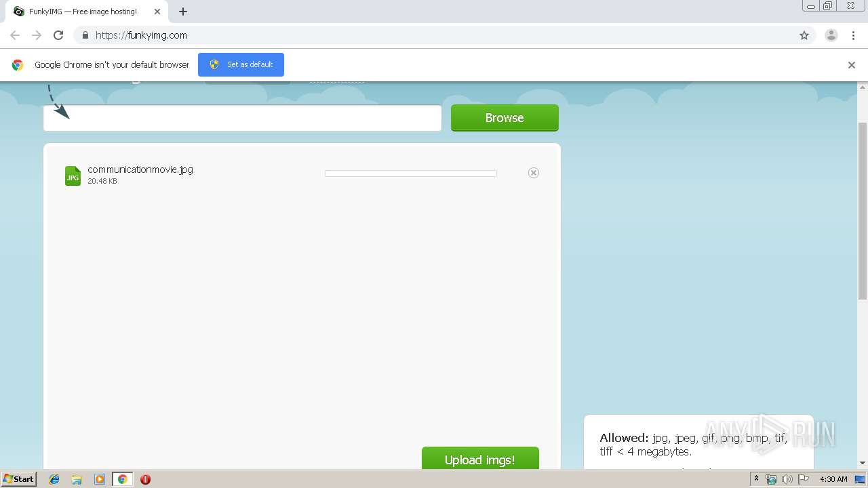Reload the current page
Screen dimensions: 868x488
tap(58, 35)
